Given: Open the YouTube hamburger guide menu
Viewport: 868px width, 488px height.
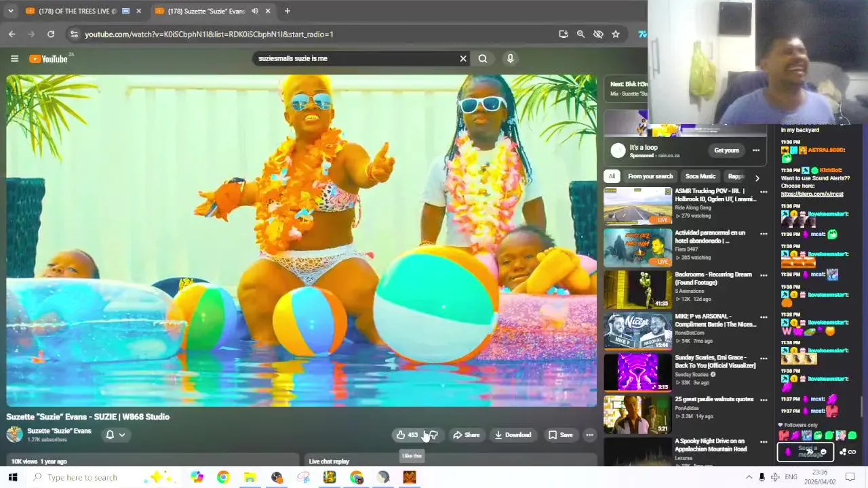Looking at the screenshot, I should click(14, 59).
